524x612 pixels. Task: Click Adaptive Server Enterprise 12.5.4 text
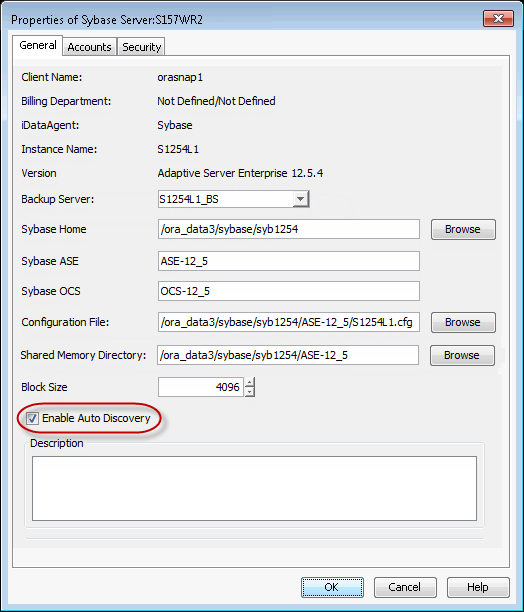pos(240,173)
